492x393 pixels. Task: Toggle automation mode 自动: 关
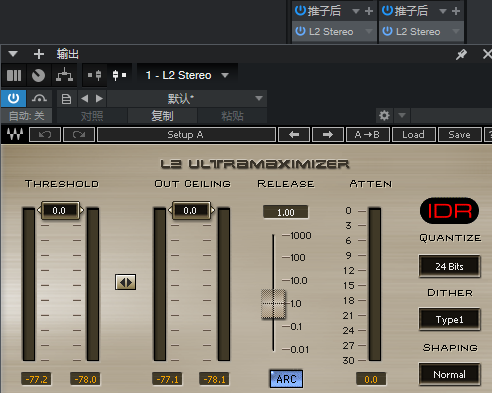(x=26, y=116)
